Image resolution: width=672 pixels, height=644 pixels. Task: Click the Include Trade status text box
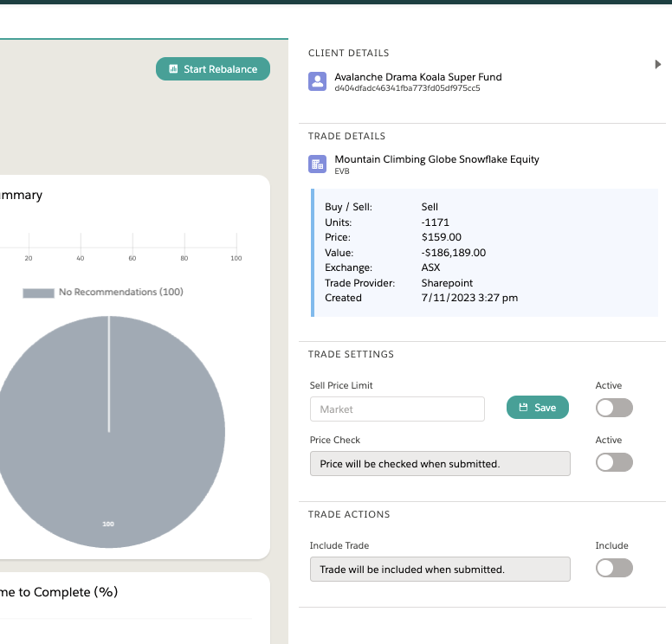(x=440, y=570)
